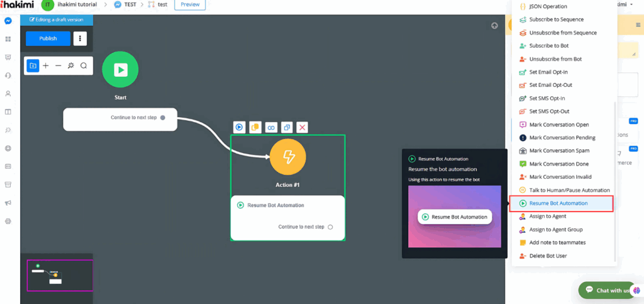Choose Mark Conversation Open in the list

point(558,125)
